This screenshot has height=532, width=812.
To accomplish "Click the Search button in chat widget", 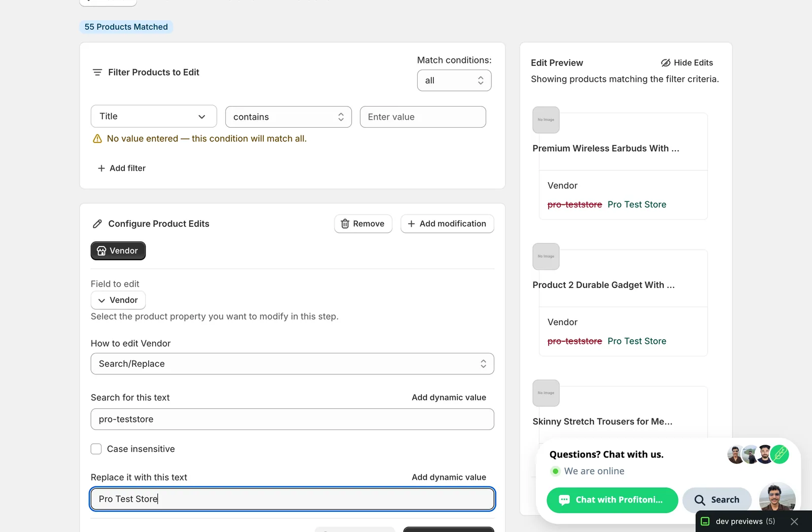I will click(x=717, y=500).
